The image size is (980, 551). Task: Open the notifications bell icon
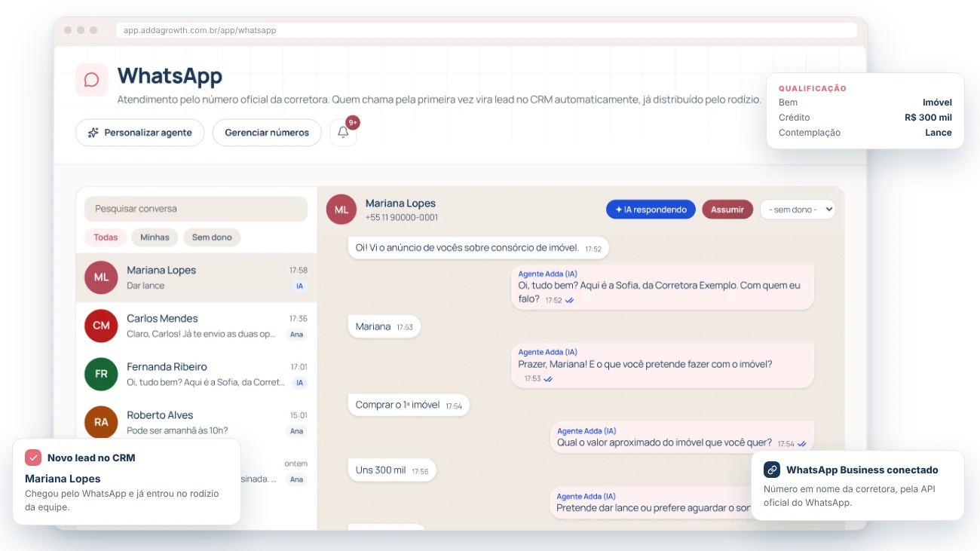pyautogui.click(x=343, y=133)
